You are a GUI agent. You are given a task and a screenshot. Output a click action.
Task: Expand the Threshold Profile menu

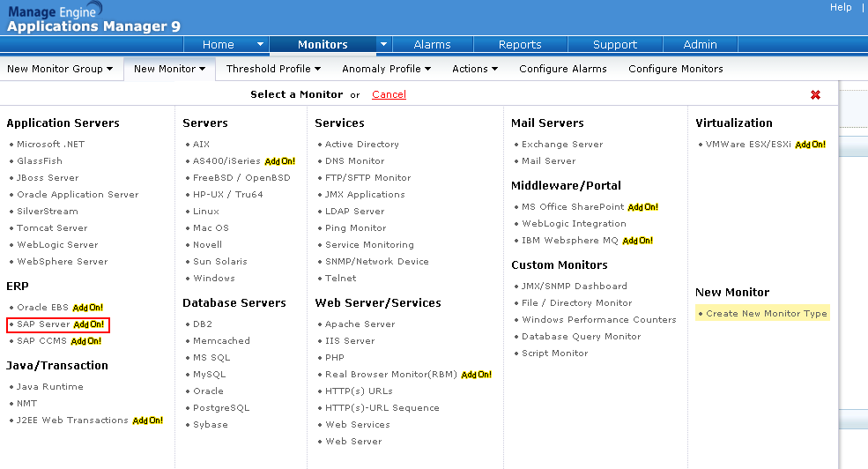coord(273,69)
